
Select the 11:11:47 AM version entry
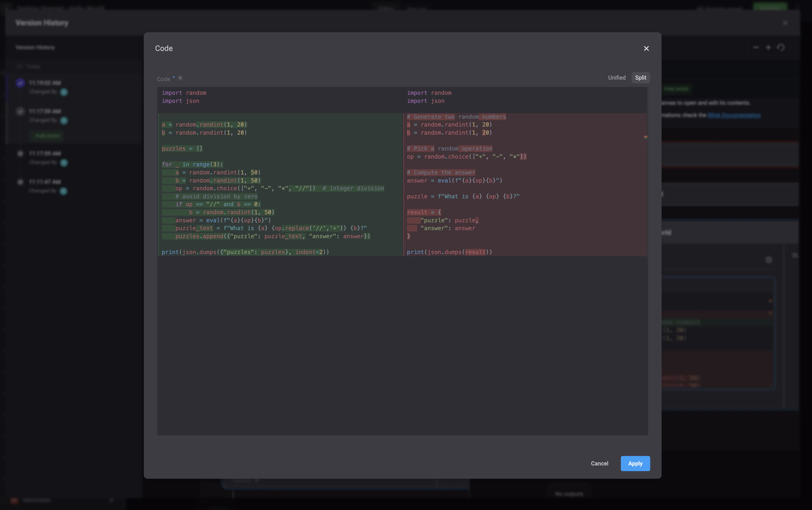point(45,182)
